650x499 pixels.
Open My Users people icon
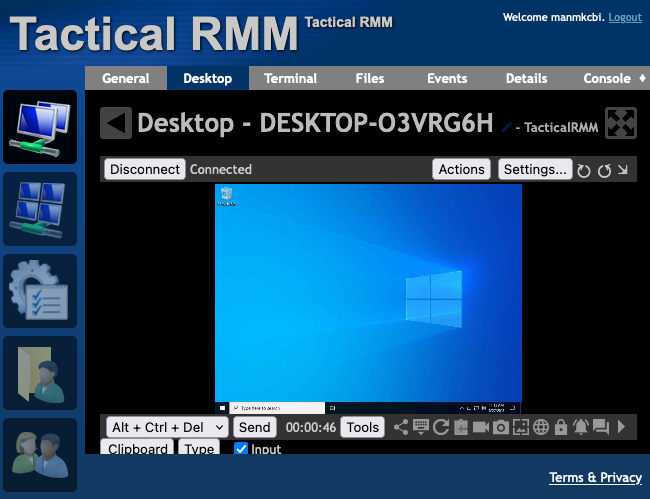tap(40, 455)
